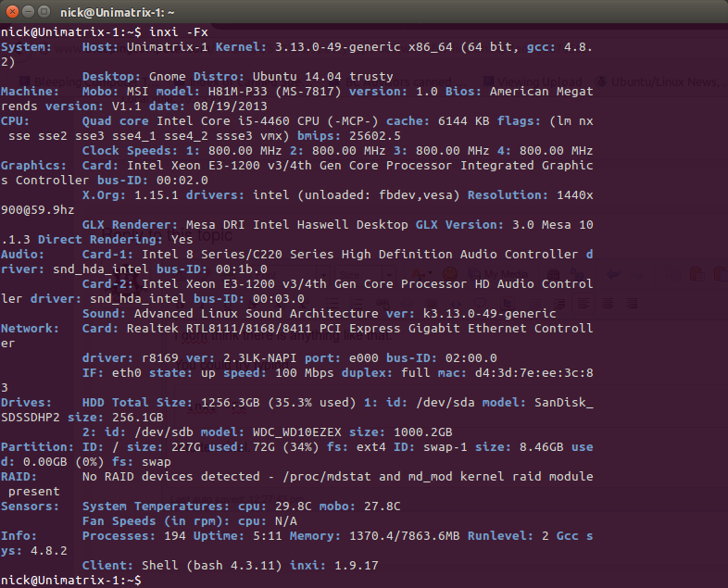Close the terminal window

coord(11,11)
